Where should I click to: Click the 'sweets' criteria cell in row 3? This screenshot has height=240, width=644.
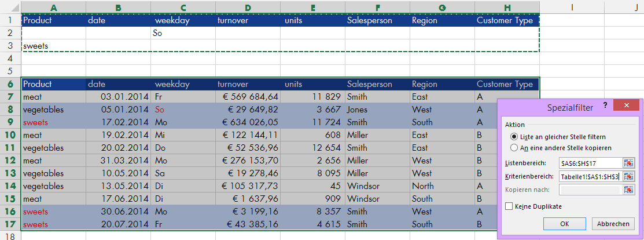click(54, 46)
